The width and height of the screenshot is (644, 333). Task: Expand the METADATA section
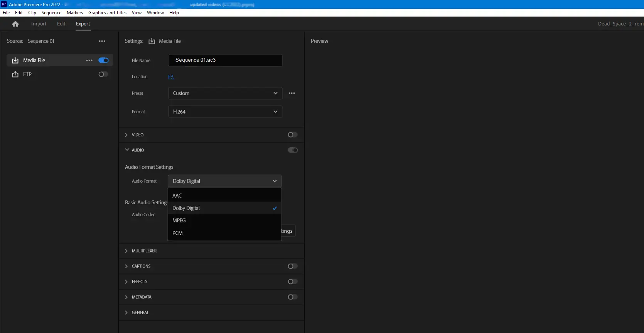(x=126, y=297)
